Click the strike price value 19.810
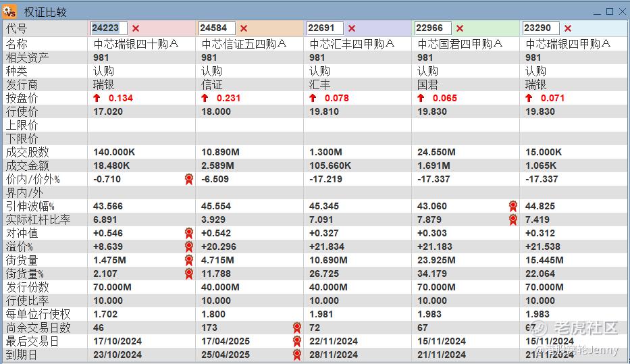Screen dimensions: 630x364 (x=324, y=111)
